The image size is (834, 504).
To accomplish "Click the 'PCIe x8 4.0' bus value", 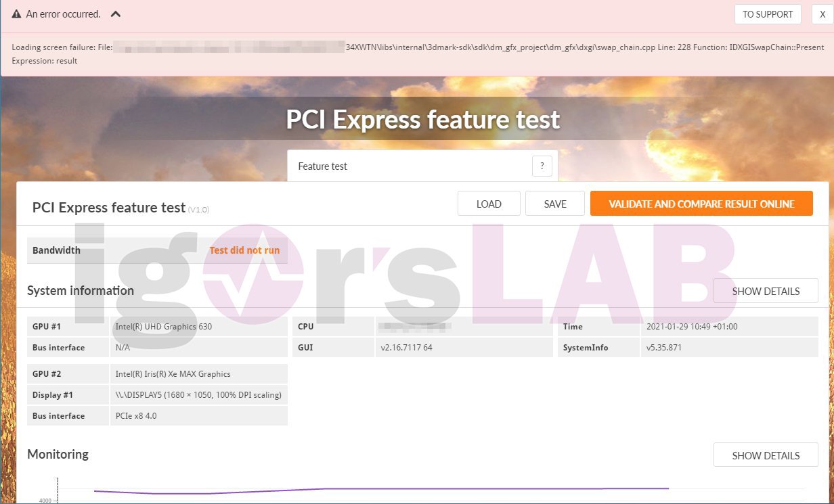I will (x=136, y=416).
